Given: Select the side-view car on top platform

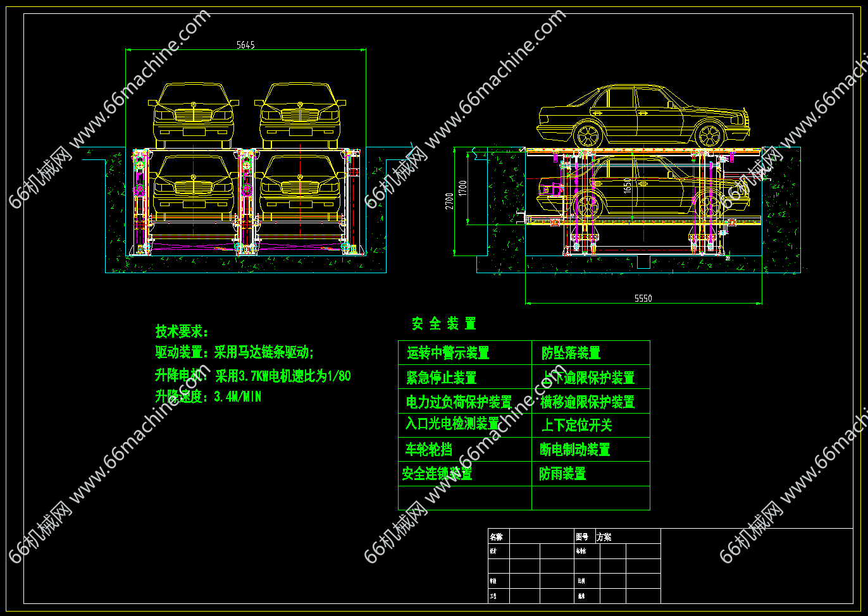Looking at the screenshot, I should pyautogui.click(x=642, y=116).
